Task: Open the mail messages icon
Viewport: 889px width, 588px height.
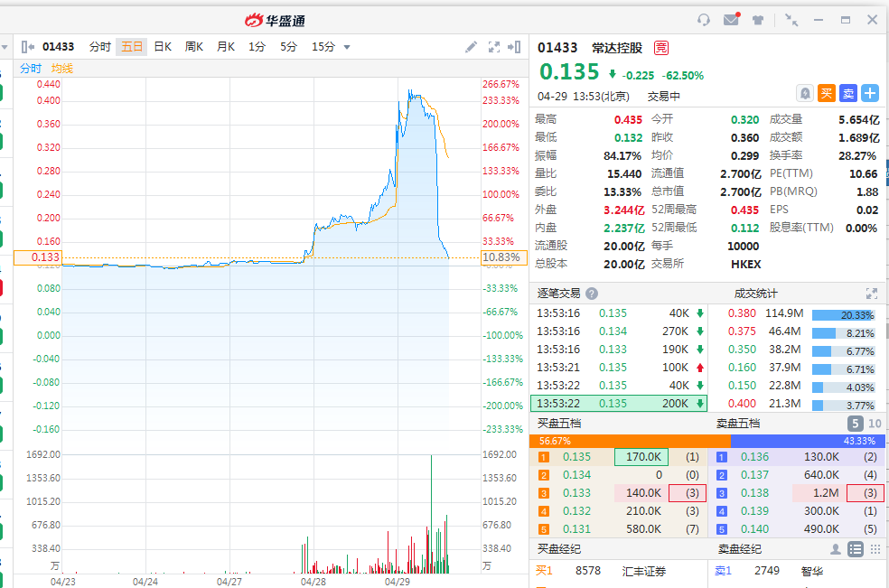Action: coord(732,19)
